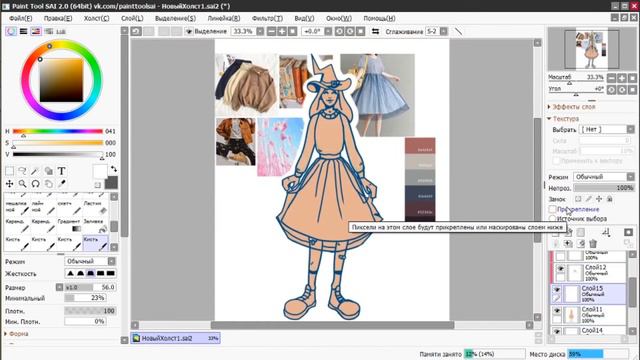The width and height of the screenshot is (640, 360).
Task: Click the Непроз. opacity slider
Action: pos(604,188)
